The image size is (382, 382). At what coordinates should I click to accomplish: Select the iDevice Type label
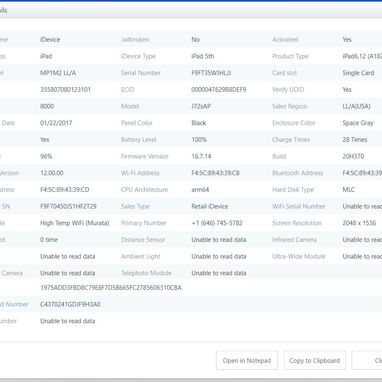[138, 56]
